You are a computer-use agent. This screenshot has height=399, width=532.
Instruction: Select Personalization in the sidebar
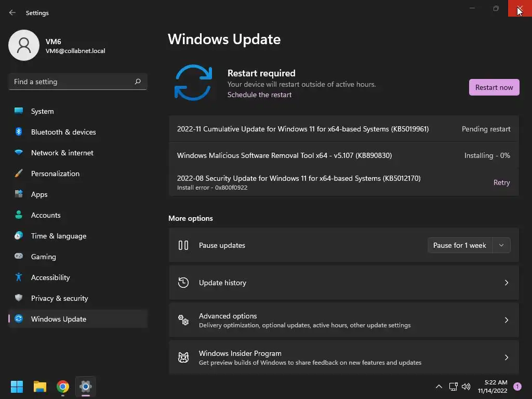click(x=78, y=174)
